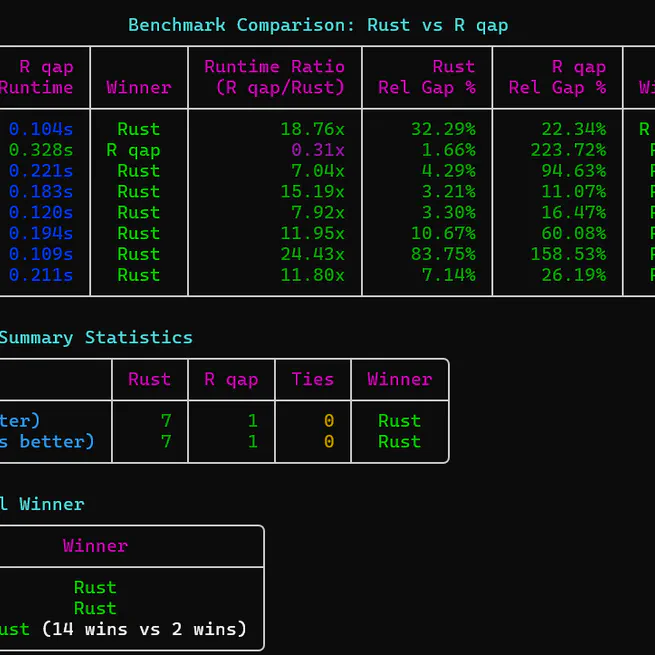This screenshot has height=655, width=655.
Task: Click the R qap rel gap 158.53%
Action: (x=569, y=254)
